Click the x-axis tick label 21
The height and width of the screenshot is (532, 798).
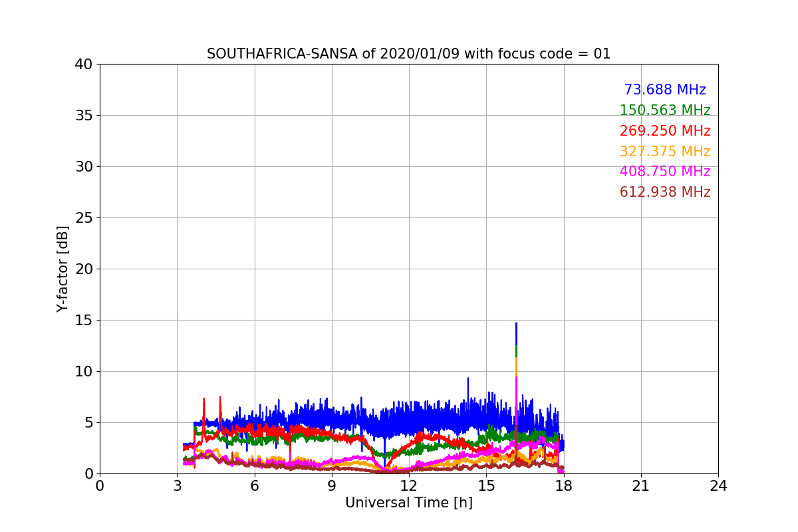click(x=641, y=486)
